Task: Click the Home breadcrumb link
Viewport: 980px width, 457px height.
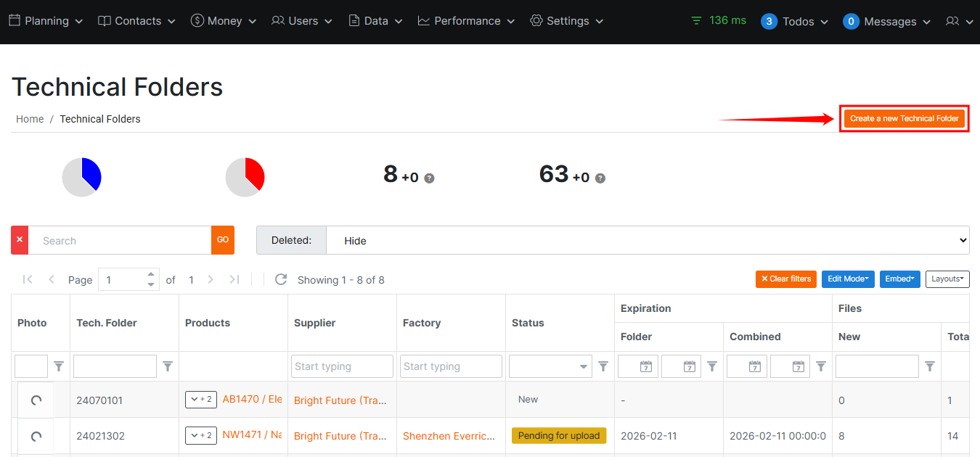Action: (x=30, y=119)
